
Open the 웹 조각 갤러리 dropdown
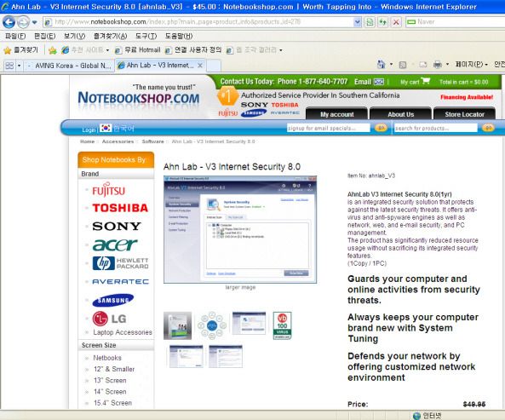254,50
